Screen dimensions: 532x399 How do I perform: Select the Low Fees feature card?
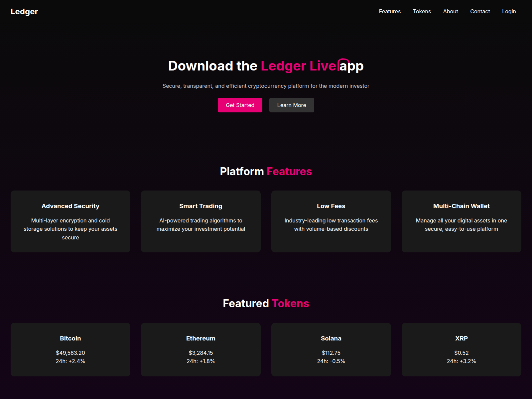tap(331, 221)
